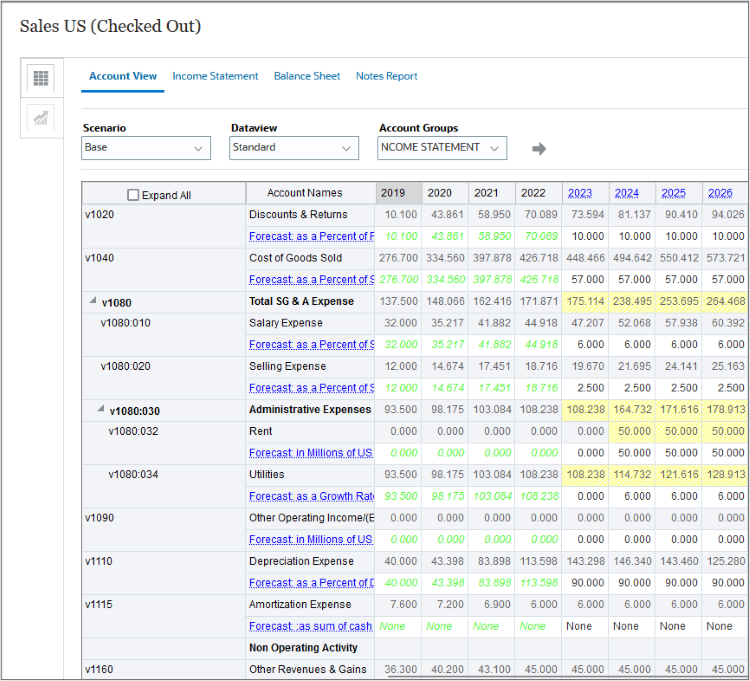The height and width of the screenshot is (681, 750).
Task: Open Utilities forecast as a Growth Rate link
Action: [310, 496]
